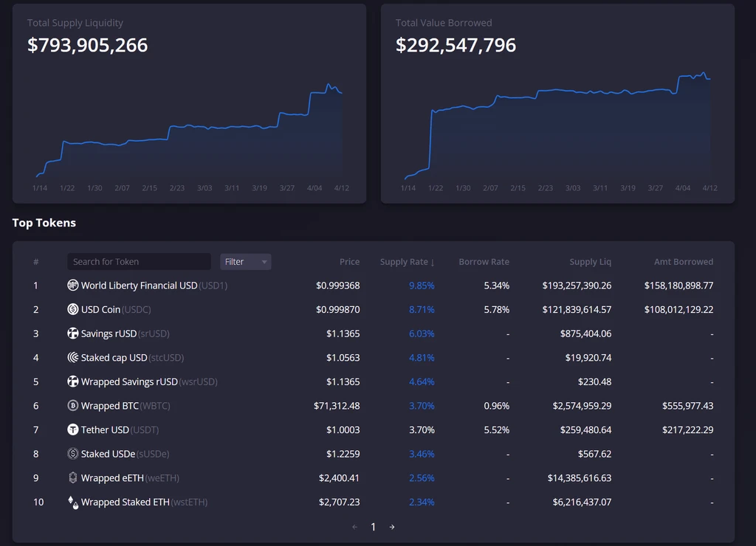Sort by Supply Rate column header
Screen dimensions: 756x546
404,262
